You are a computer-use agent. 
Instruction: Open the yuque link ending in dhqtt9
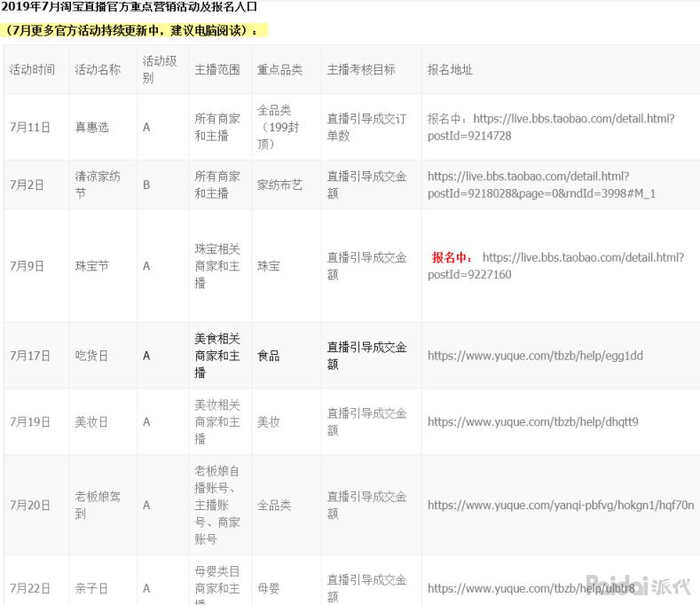click(533, 422)
